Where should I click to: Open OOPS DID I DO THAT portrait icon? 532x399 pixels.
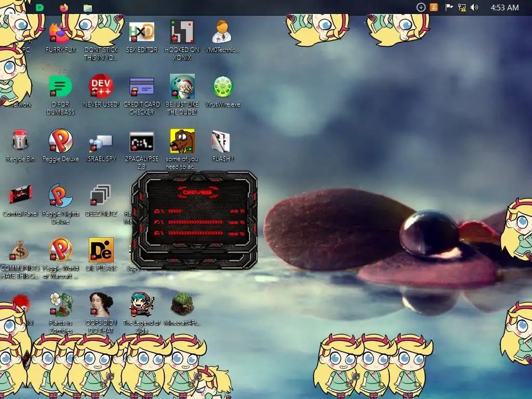point(101,313)
